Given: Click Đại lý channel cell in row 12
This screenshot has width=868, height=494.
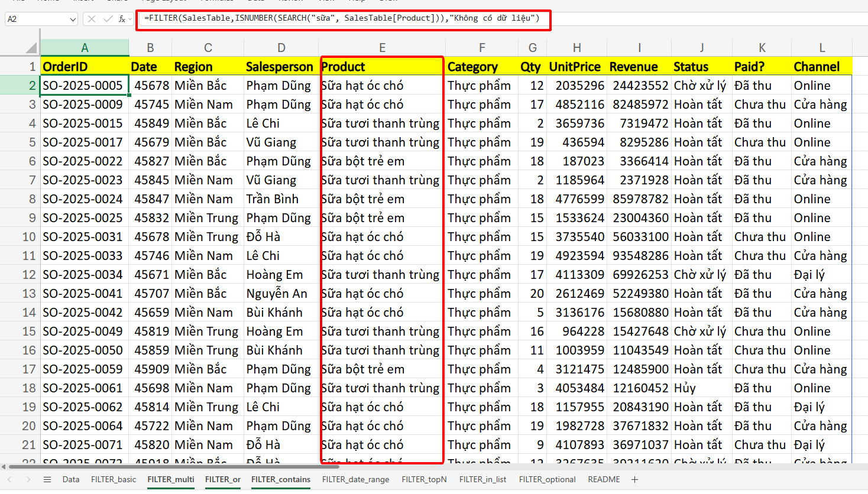Looking at the screenshot, I should (x=822, y=275).
